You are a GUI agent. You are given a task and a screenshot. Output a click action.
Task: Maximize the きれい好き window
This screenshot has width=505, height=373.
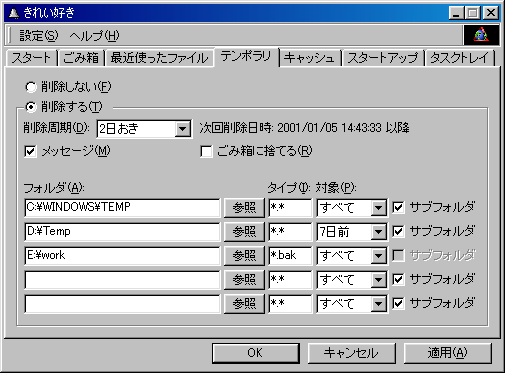click(473, 13)
